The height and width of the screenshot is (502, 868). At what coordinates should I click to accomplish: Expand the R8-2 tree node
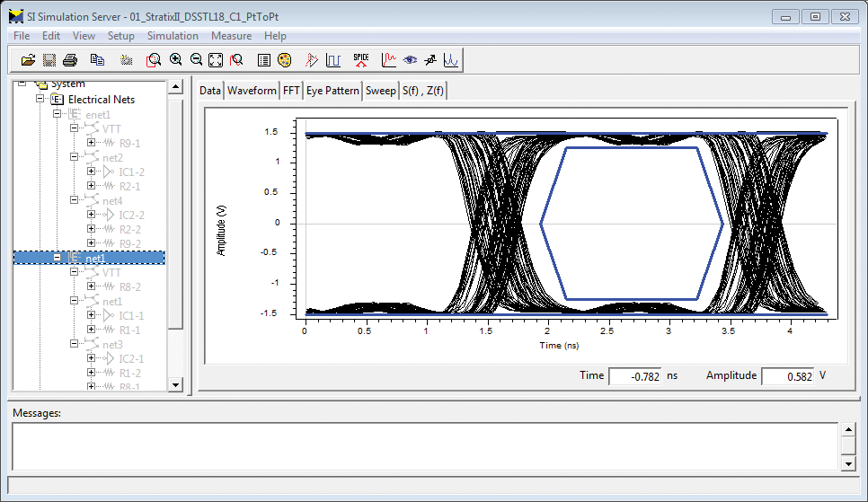coord(92,286)
